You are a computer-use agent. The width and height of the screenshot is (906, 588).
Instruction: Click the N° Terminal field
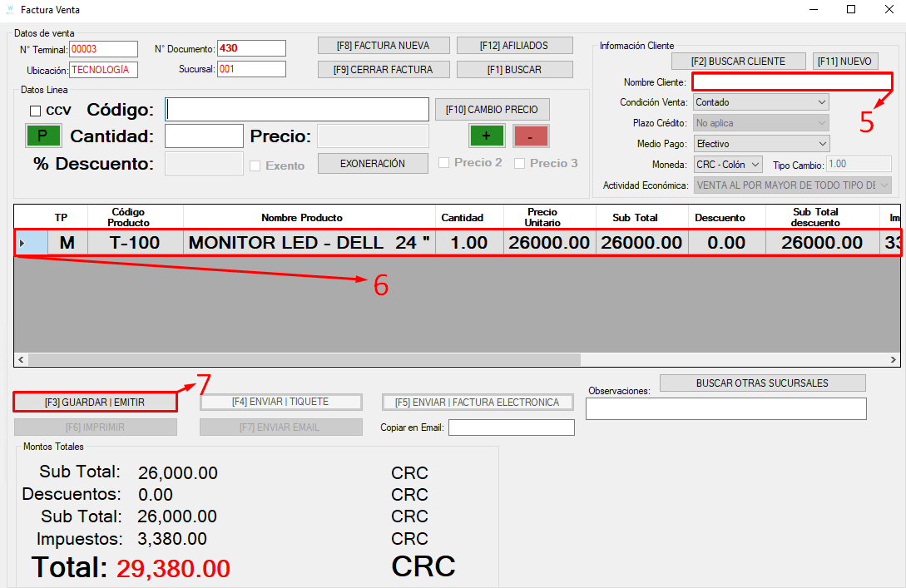tap(103, 49)
